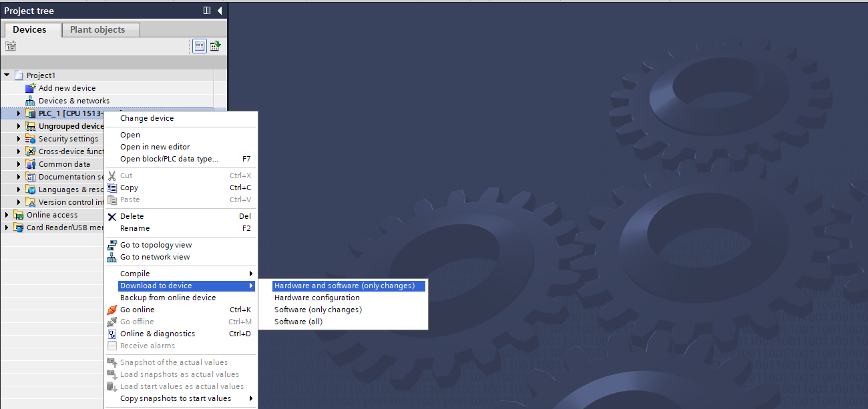This screenshot has width=868, height=409.
Task: Click the Copy icon in the context menu
Action: tap(112, 187)
